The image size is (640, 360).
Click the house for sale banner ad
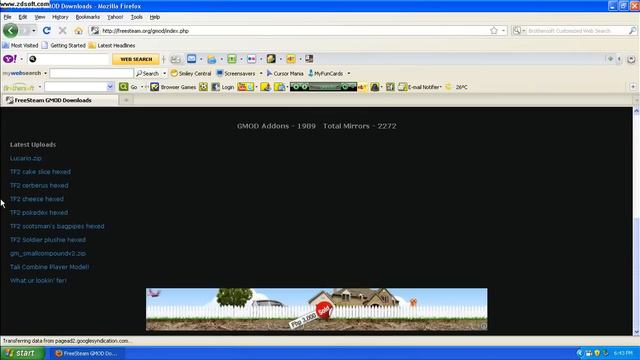(x=316, y=309)
